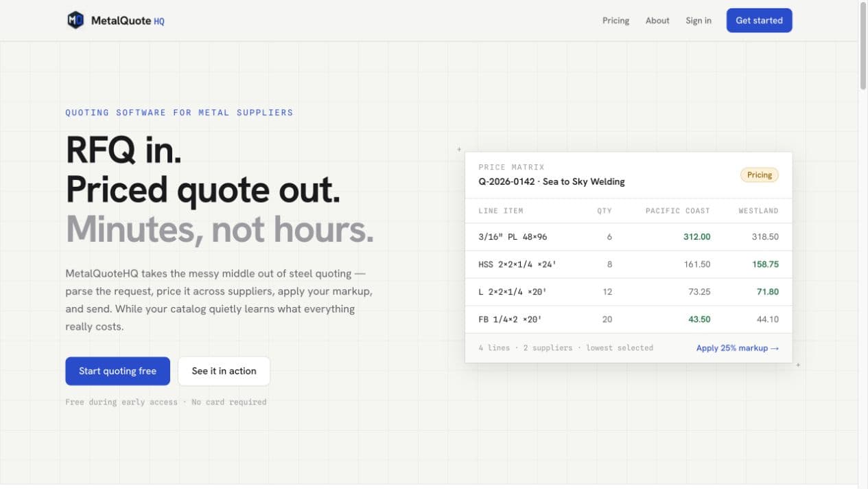
Task: Click the page's vertical scrollbar thumb
Action: pyautogui.click(x=863, y=47)
